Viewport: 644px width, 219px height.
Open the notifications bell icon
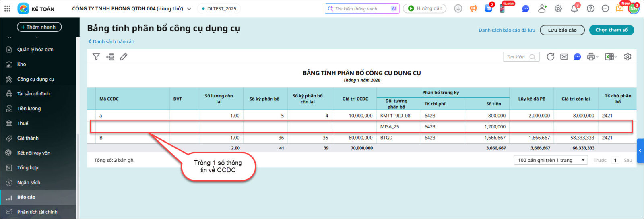click(574, 9)
